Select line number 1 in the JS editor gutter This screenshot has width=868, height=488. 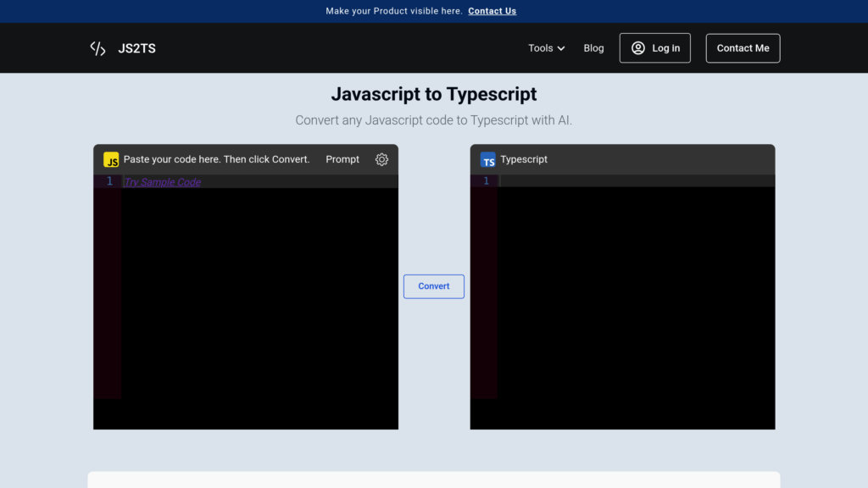tap(108, 180)
